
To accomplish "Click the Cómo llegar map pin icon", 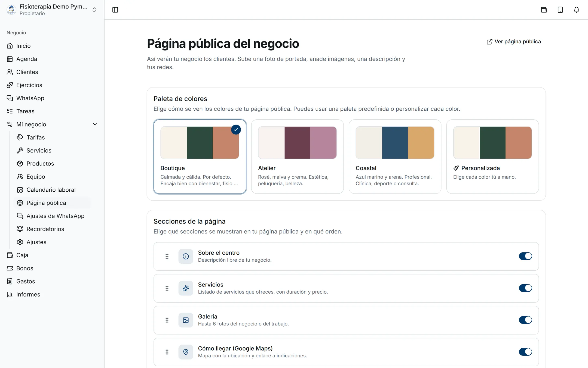I will click(x=186, y=352).
